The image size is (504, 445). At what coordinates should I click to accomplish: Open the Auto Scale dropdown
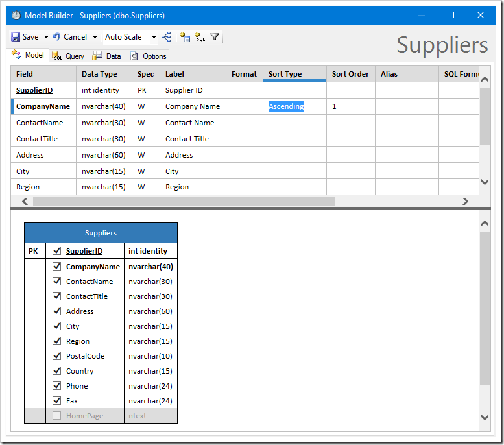[154, 37]
